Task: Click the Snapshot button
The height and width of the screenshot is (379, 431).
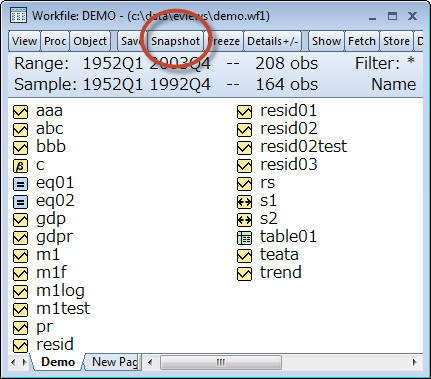Action: [175, 41]
